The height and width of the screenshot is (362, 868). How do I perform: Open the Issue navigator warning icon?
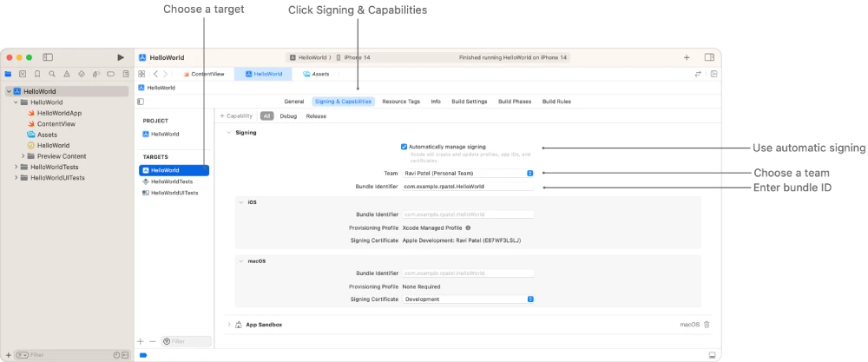coord(67,74)
